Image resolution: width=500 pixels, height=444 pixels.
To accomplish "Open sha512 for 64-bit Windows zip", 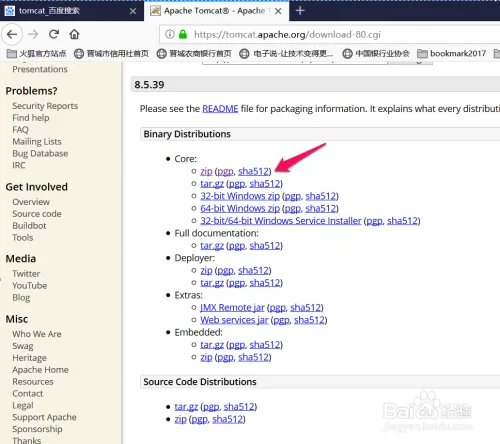I will pyautogui.click(x=321, y=208).
